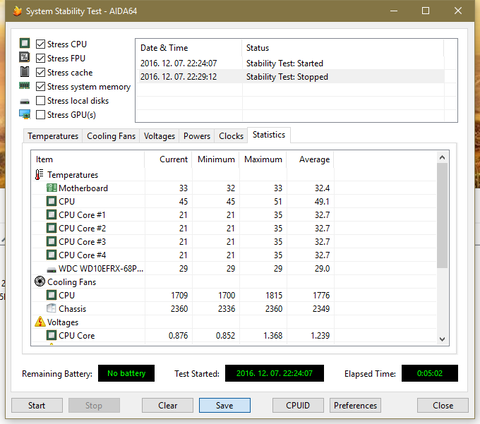Maximize the AIDA64 window
The height and width of the screenshot is (424, 480).
pos(426,11)
